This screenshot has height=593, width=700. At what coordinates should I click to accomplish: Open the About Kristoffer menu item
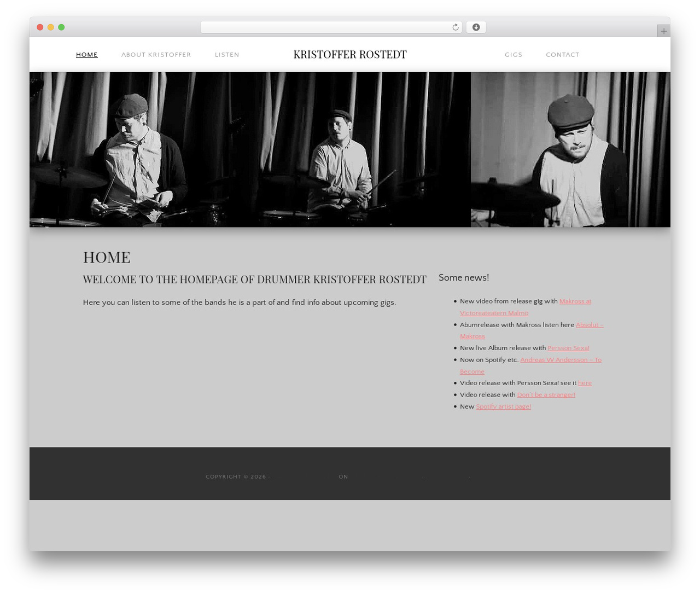156,55
